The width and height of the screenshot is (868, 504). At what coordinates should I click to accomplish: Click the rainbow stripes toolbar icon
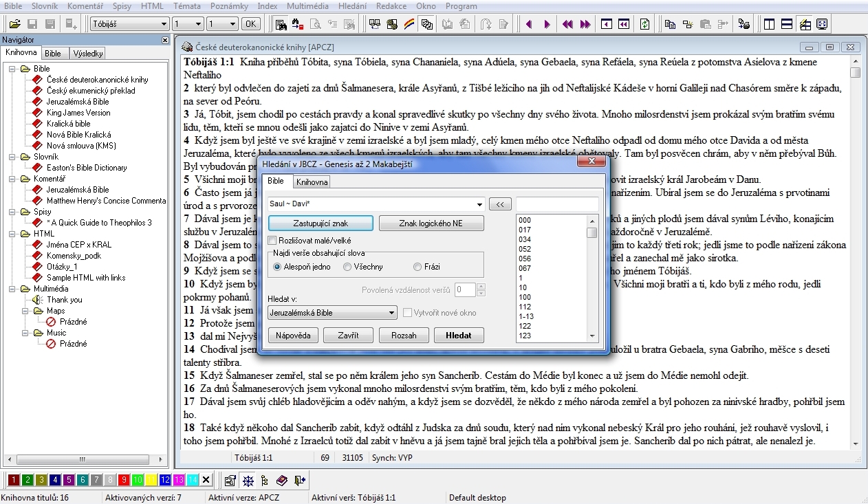pyautogui.click(x=409, y=24)
